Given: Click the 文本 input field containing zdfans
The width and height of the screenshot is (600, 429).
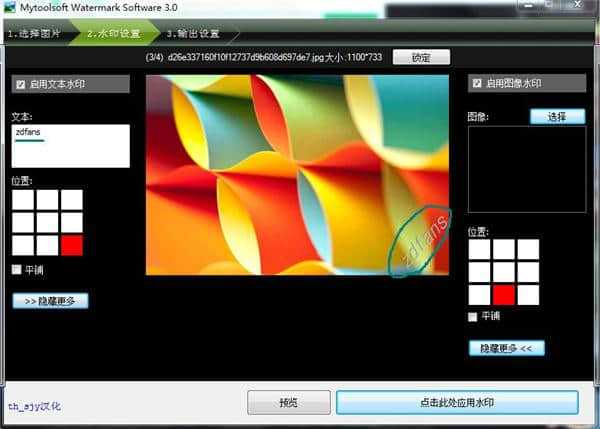Looking at the screenshot, I should click(x=71, y=146).
